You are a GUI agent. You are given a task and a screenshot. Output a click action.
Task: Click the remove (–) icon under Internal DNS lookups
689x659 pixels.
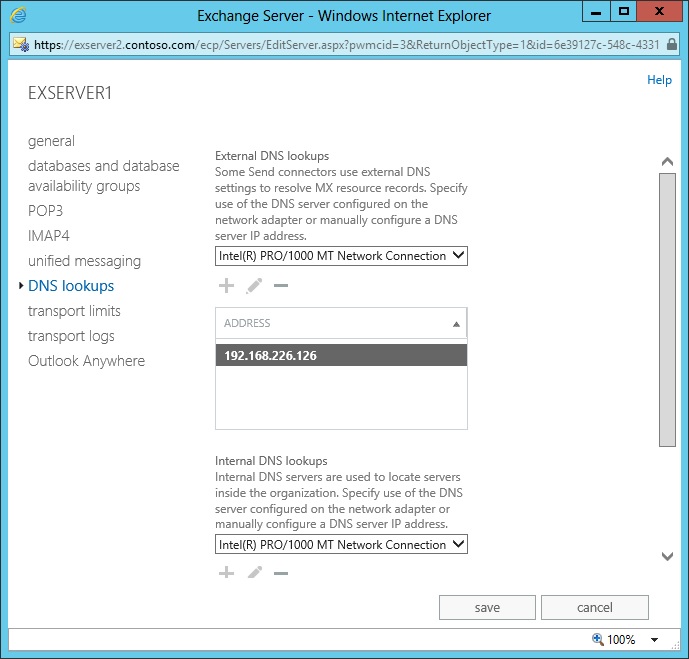281,573
